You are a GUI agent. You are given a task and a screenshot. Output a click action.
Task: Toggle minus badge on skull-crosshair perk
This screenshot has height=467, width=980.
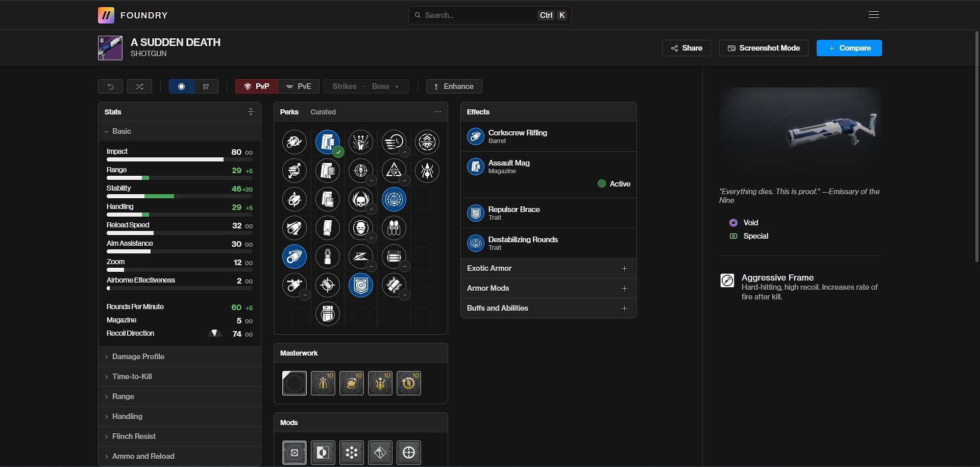point(371,180)
